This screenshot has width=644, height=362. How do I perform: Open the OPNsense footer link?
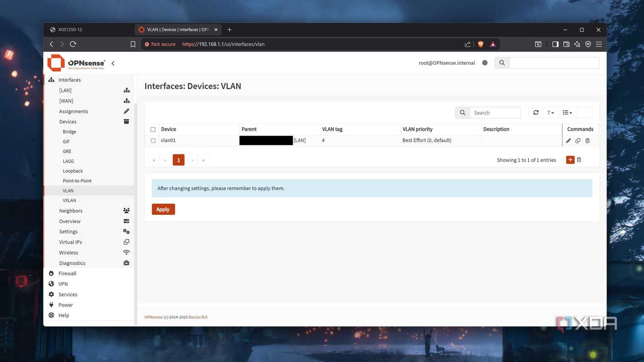click(154, 317)
